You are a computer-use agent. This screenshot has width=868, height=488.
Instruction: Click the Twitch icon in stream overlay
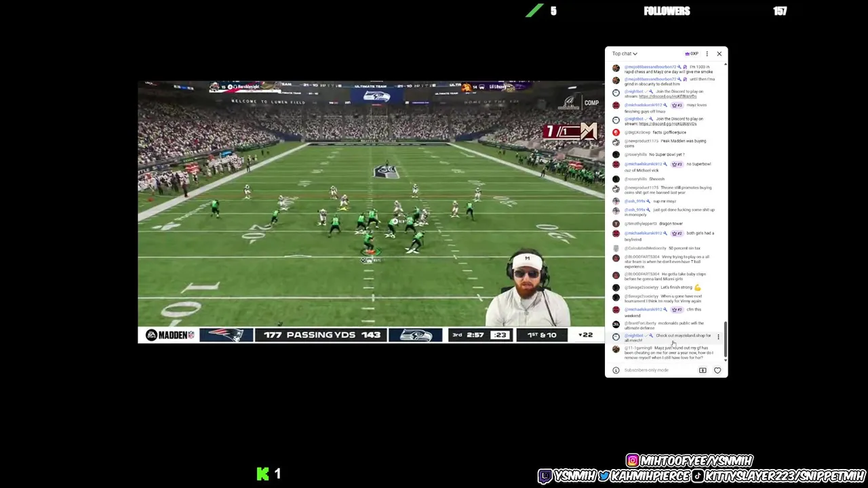coord(545,476)
